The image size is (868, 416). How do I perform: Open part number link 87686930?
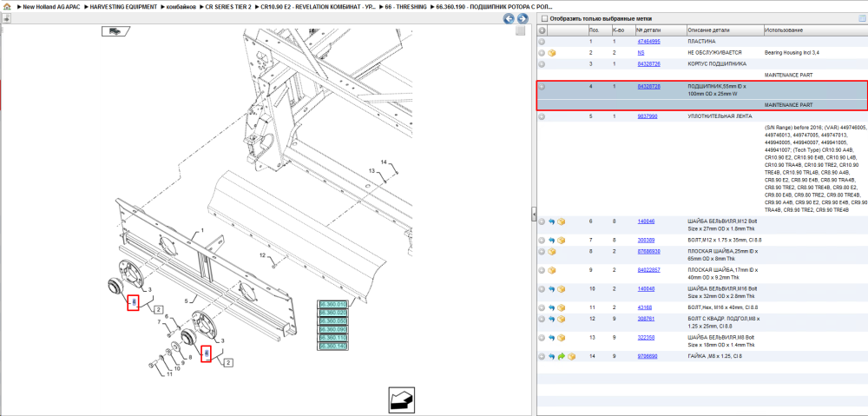click(x=648, y=251)
